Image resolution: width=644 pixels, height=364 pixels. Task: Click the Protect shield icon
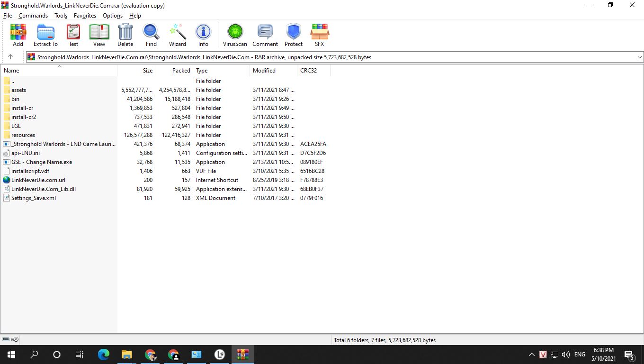pyautogui.click(x=294, y=36)
